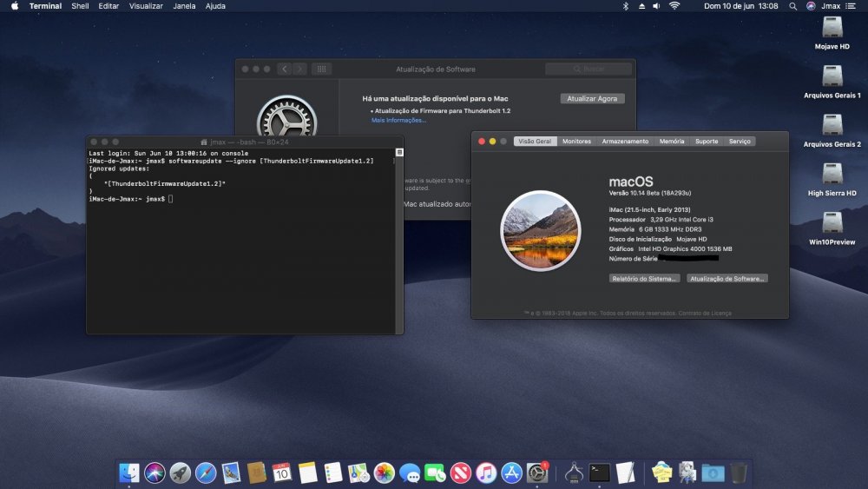Open the Editar menu

[108, 6]
